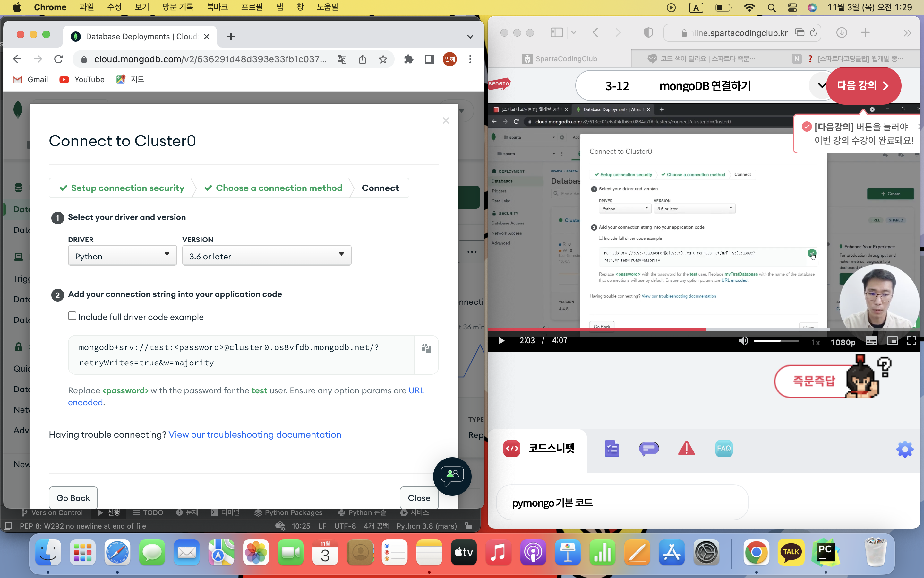Switch the lecture video to picture-in-picture

(x=892, y=341)
